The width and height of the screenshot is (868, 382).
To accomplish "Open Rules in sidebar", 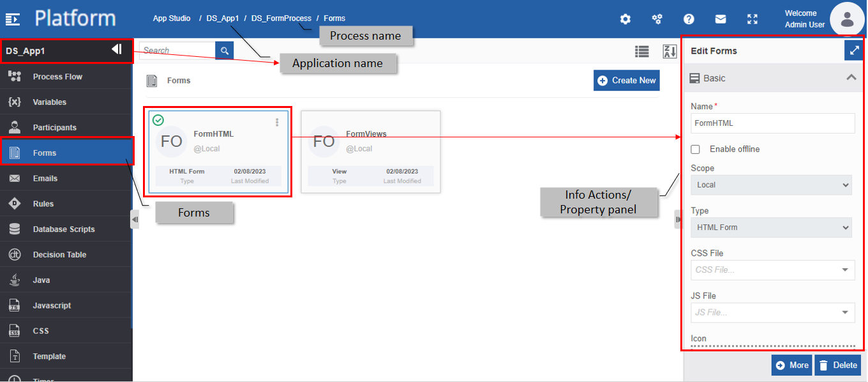I will 66,204.
